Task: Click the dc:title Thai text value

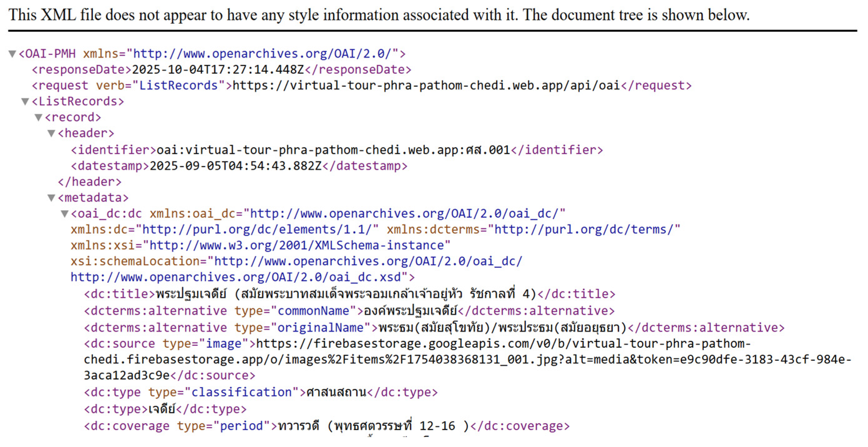Action: (x=346, y=294)
